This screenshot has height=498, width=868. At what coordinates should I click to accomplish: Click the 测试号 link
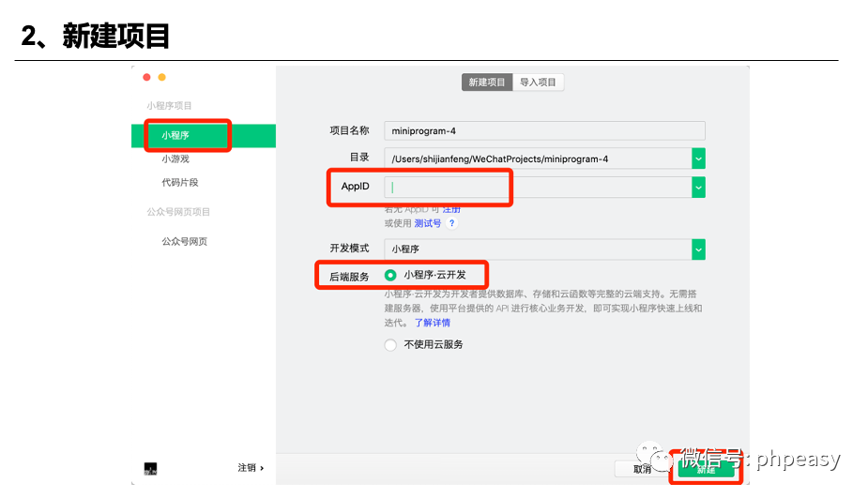pyautogui.click(x=428, y=223)
